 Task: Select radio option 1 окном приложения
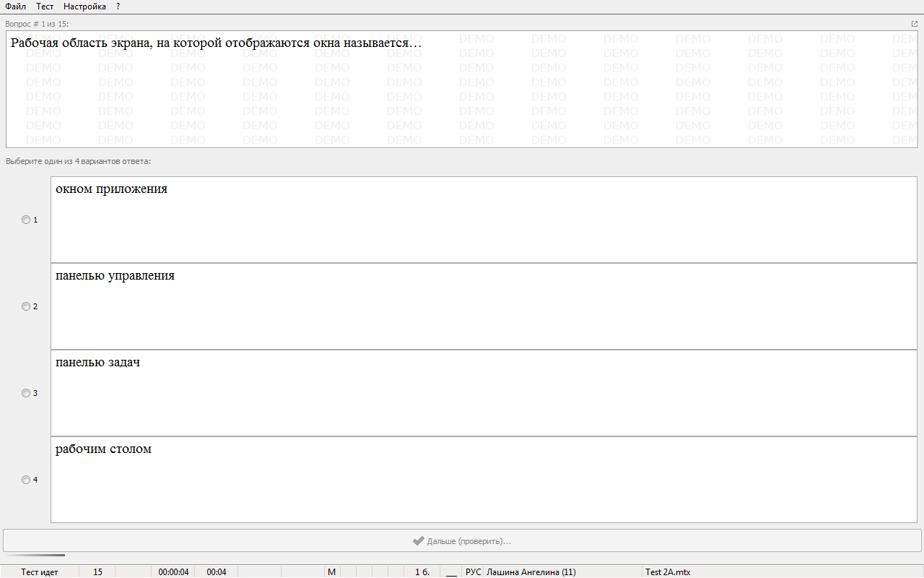coord(26,220)
